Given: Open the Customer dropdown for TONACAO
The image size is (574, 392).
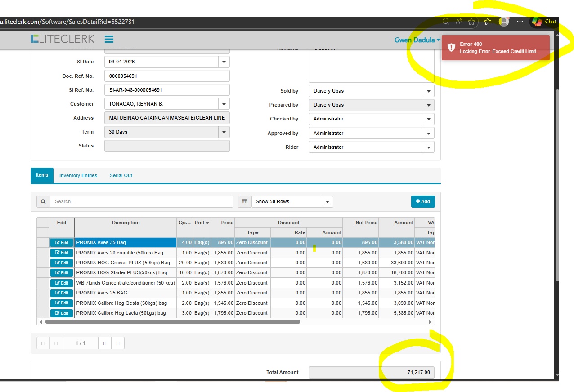Looking at the screenshot, I should tap(224, 104).
